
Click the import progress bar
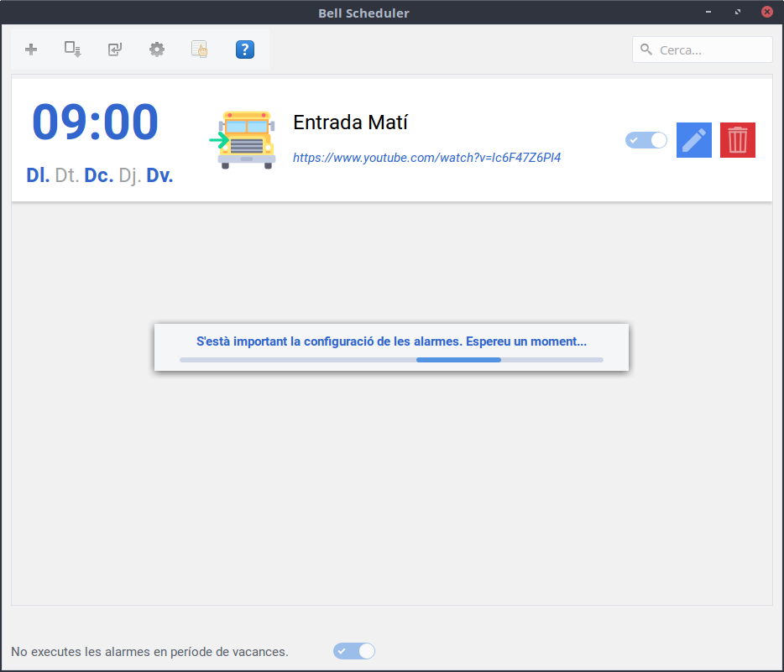[x=391, y=360]
